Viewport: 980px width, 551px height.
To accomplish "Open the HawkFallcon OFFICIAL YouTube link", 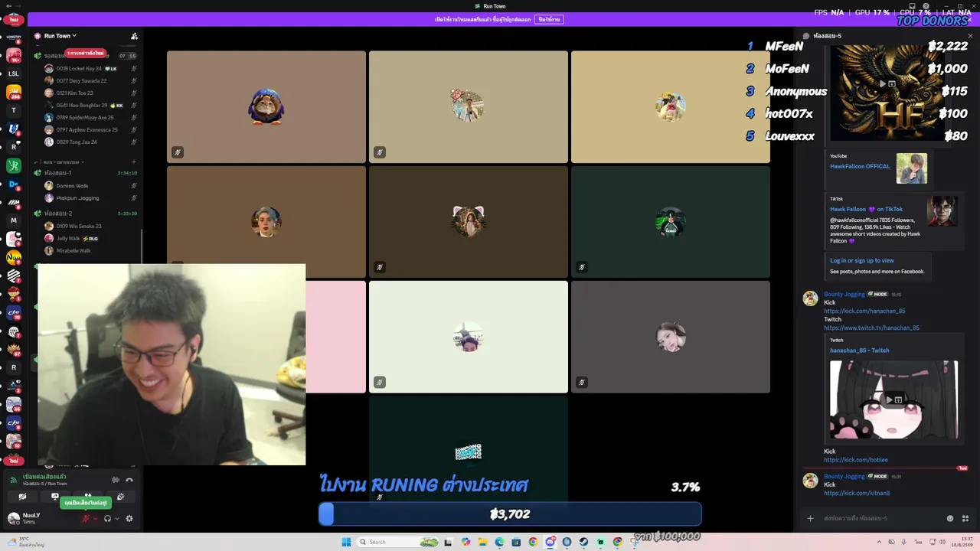I will point(860,166).
